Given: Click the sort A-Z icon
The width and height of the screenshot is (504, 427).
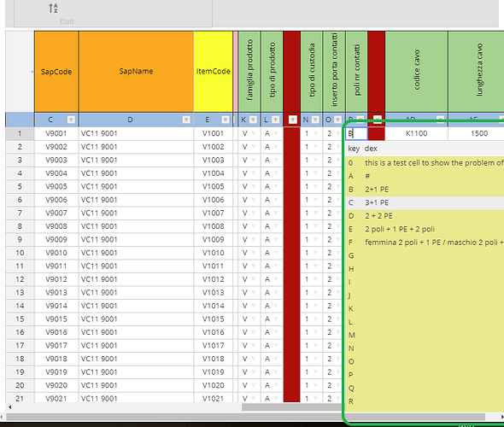Looking at the screenshot, I should [53, 9].
